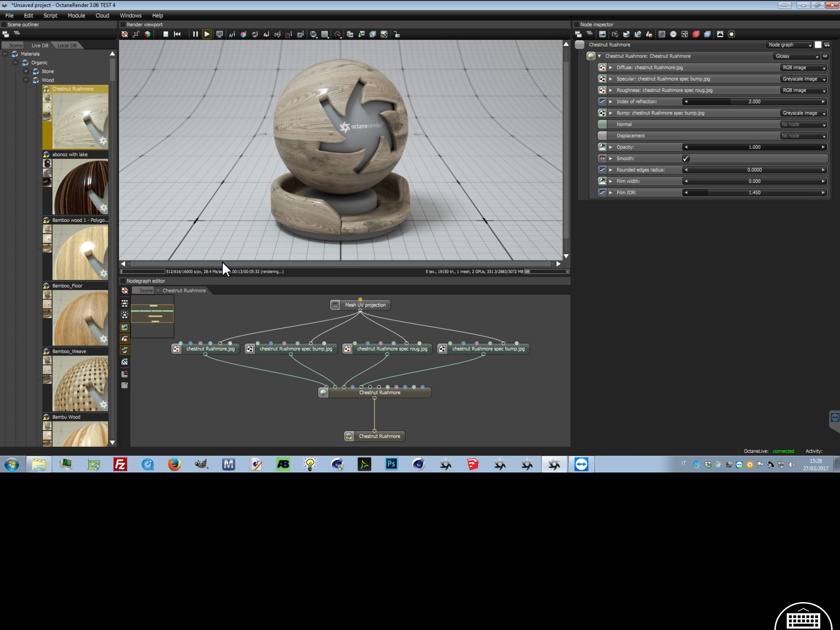This screenshot has width=840, height=630.
Task: Select the auto focus picker tool
Action: 232,34
